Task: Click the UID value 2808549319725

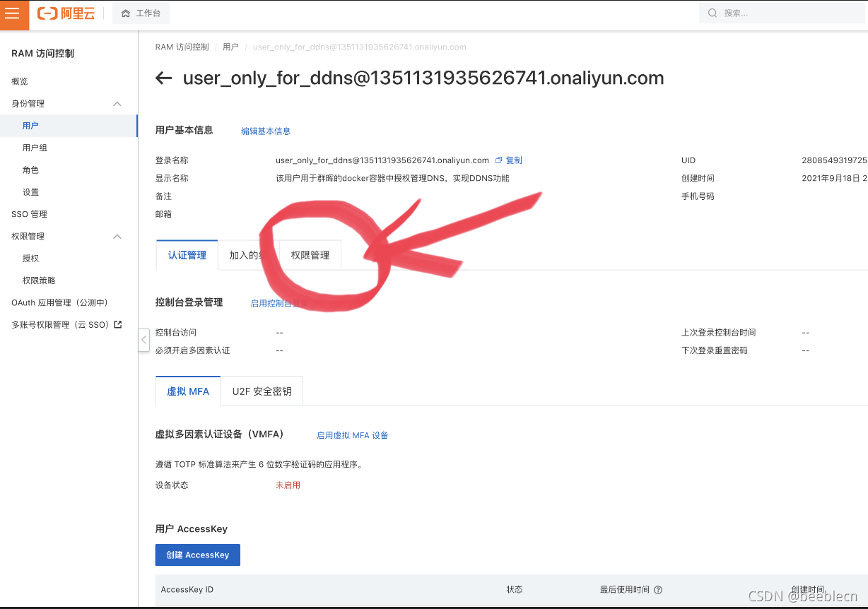Action: (x=834, y=160)
